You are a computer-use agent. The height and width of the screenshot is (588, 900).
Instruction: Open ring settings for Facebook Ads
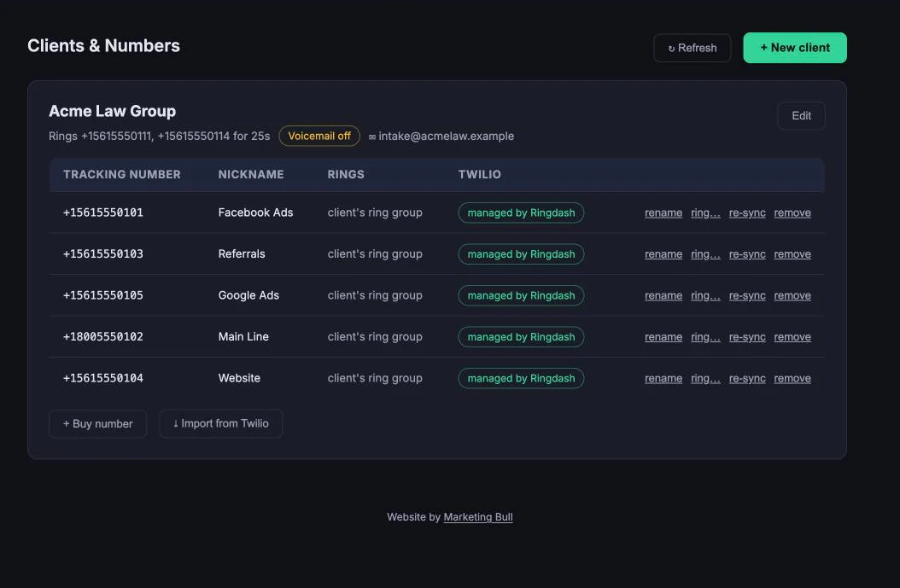click(705, 212)
